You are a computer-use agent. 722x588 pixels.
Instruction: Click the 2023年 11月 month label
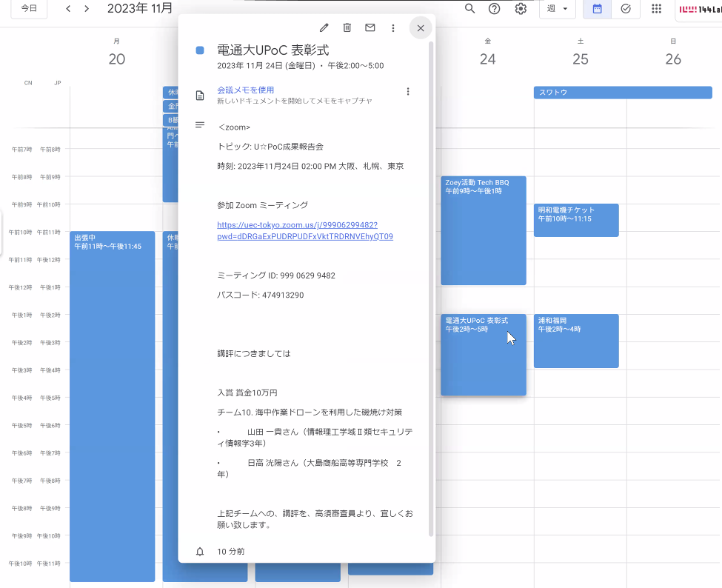click(x=140, y=8)
